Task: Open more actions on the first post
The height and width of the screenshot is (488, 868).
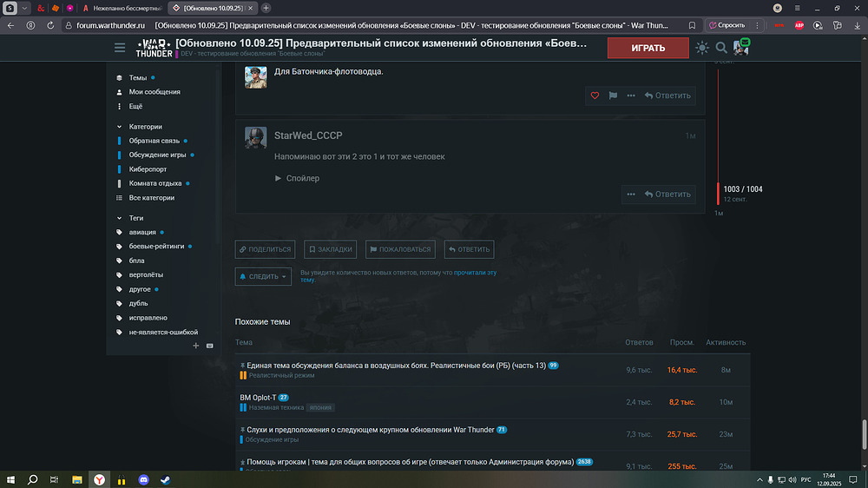Action: [x=630, y=96]
